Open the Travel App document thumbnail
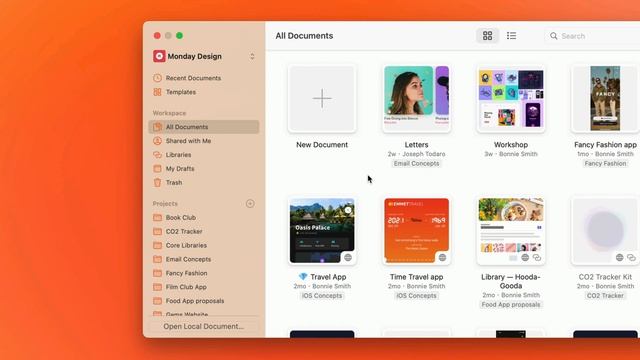The height and width of the screenshot is (360, 640). point(322,231)
